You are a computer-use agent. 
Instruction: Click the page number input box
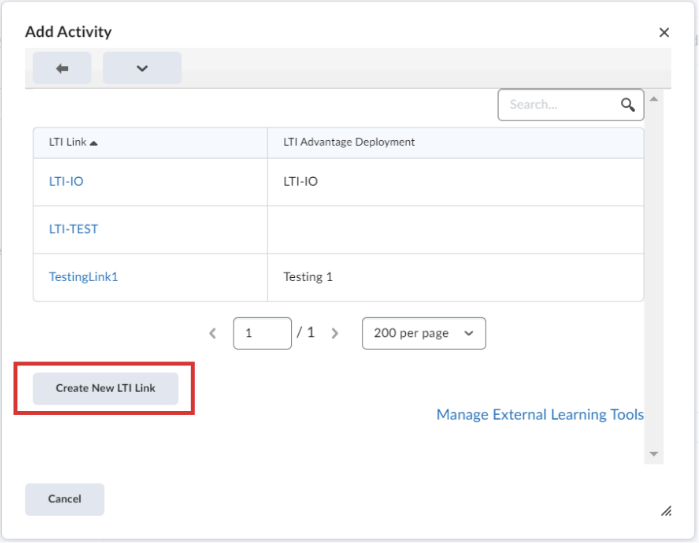point(262,333)
